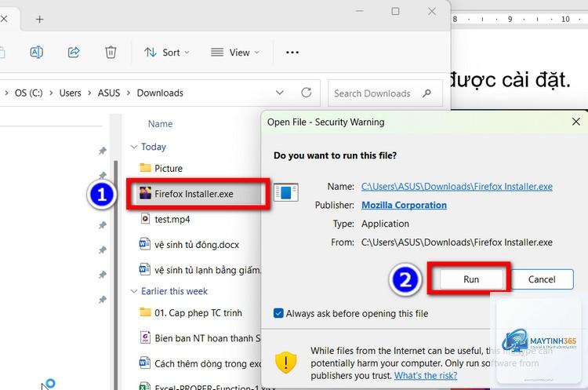This screenshot has width=588, height=390.
Task: Click the Rename icon in Explorer toolbar
Action: point(36,52)
